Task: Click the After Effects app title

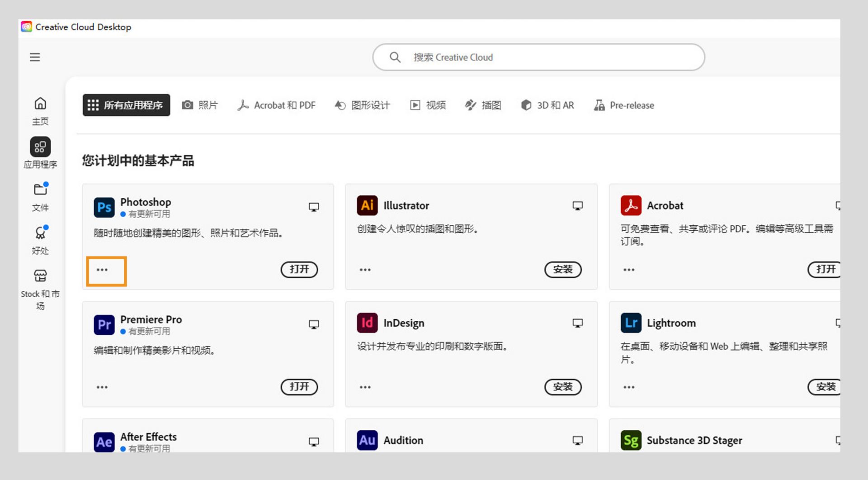Action: (x=148, y=437)
